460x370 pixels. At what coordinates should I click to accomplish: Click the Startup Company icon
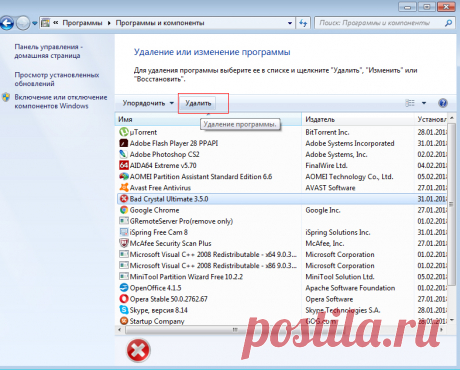(124, 321)
